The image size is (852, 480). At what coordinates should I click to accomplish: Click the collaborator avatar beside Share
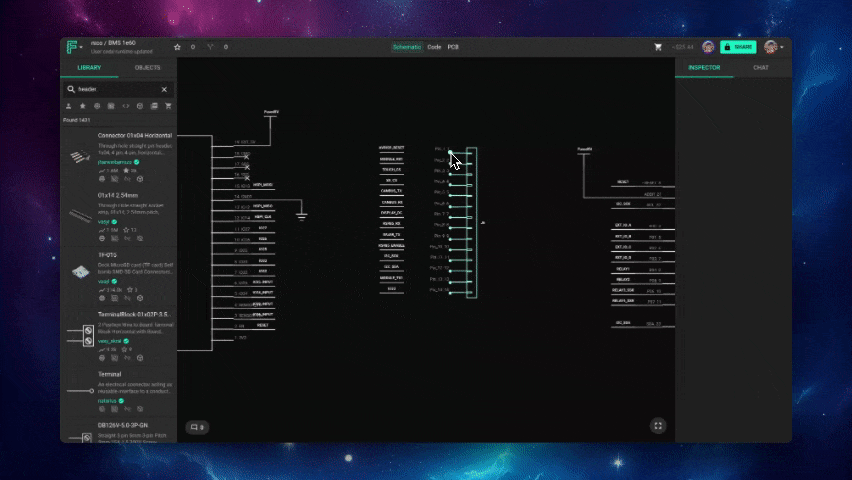[x=707, y=47]
